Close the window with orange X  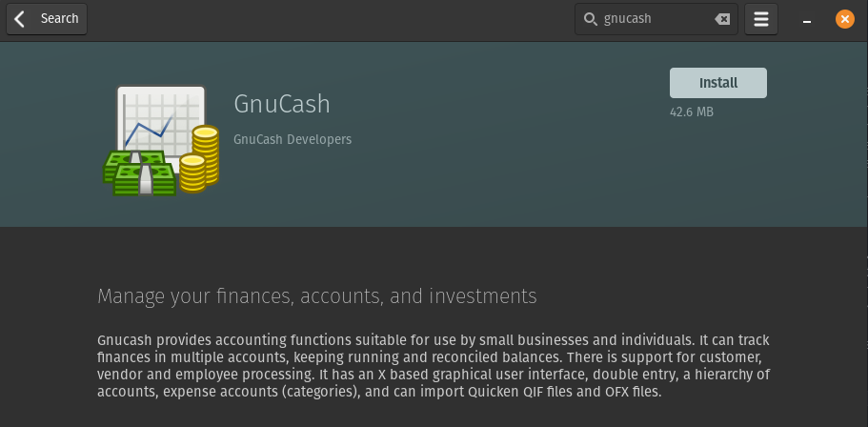[x=845, y=19]
